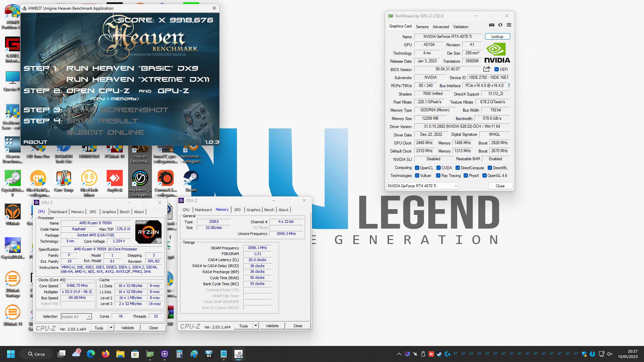Image resolution: width=644 pixels, height=362 pixels.
Task: Switch to the Advanced tab in GPU-Z
Action: click(x=440, y=27)
